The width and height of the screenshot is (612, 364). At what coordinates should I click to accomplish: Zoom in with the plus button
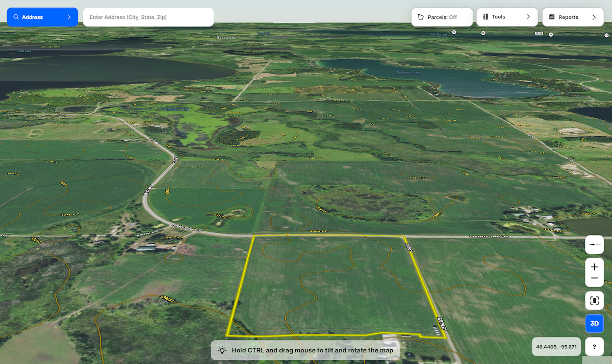point(594,267)
